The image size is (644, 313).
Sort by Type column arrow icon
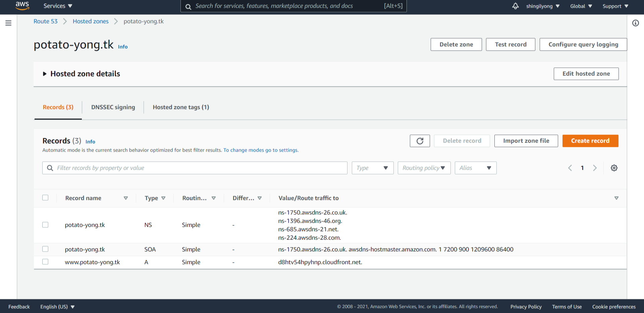[x=163, y=198]
